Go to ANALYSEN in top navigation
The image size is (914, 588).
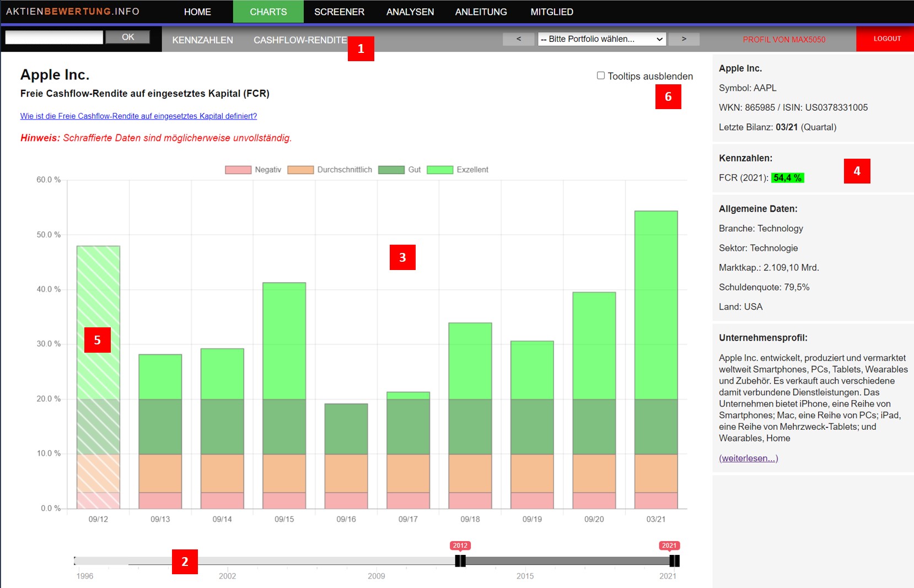click(x=410, y=12)
